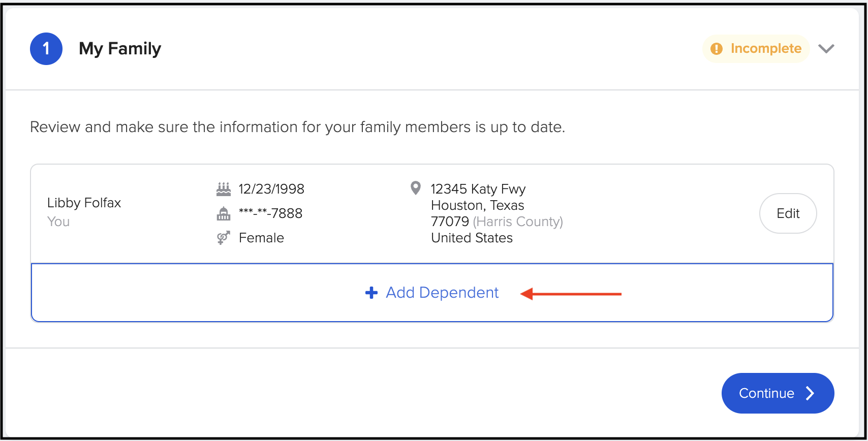Click the date 12/23/1998
This screenshot has height=441, width=868.
[x=271, y=188]
